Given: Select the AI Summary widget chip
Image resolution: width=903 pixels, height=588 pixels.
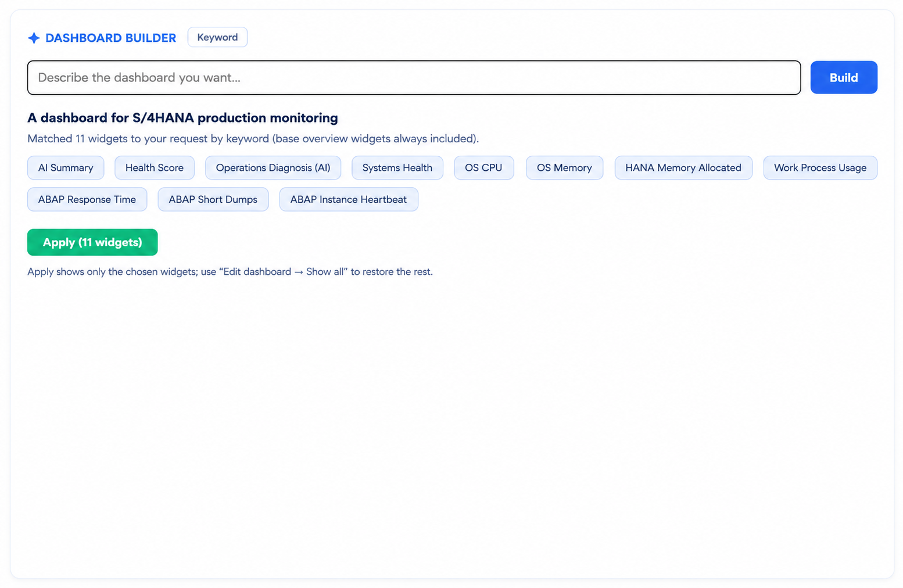Looking at the screenshot, I should [x=66, y=168].
